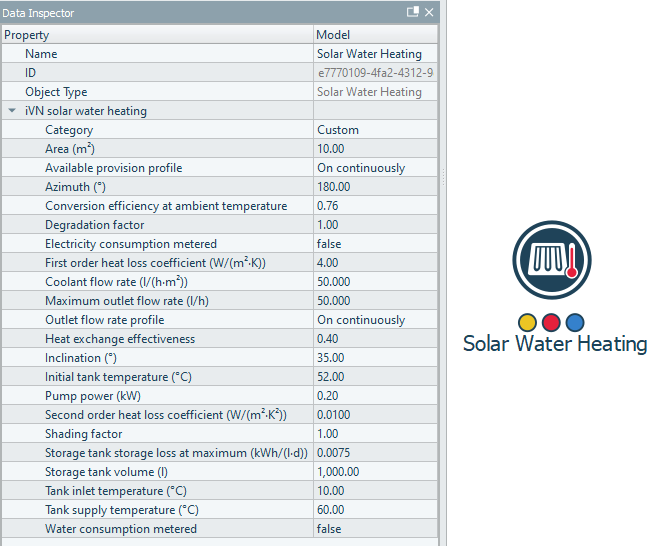Edit Storage tank volume value 1,000.00
The image size is (656, 546).
click(x=376, y=472)
